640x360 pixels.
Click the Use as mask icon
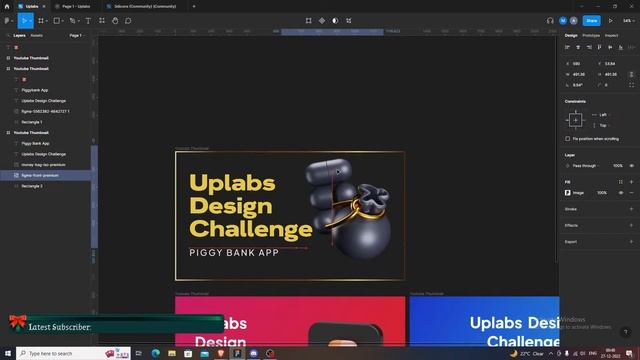(335, 21)
